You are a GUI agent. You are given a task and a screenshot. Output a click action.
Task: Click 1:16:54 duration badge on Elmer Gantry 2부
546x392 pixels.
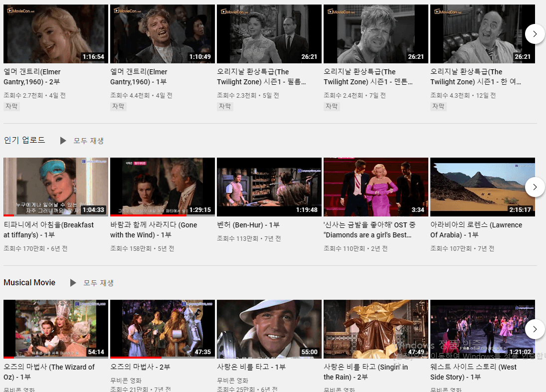(93, 57)
